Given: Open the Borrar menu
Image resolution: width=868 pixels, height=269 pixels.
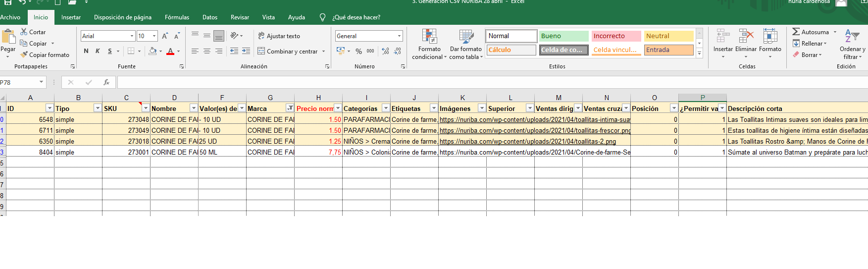Looking at the screenshot, I should 807,54.
